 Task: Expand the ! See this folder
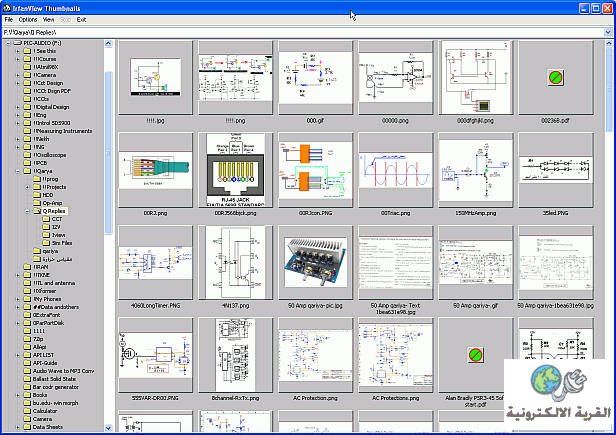pos(18,51)
